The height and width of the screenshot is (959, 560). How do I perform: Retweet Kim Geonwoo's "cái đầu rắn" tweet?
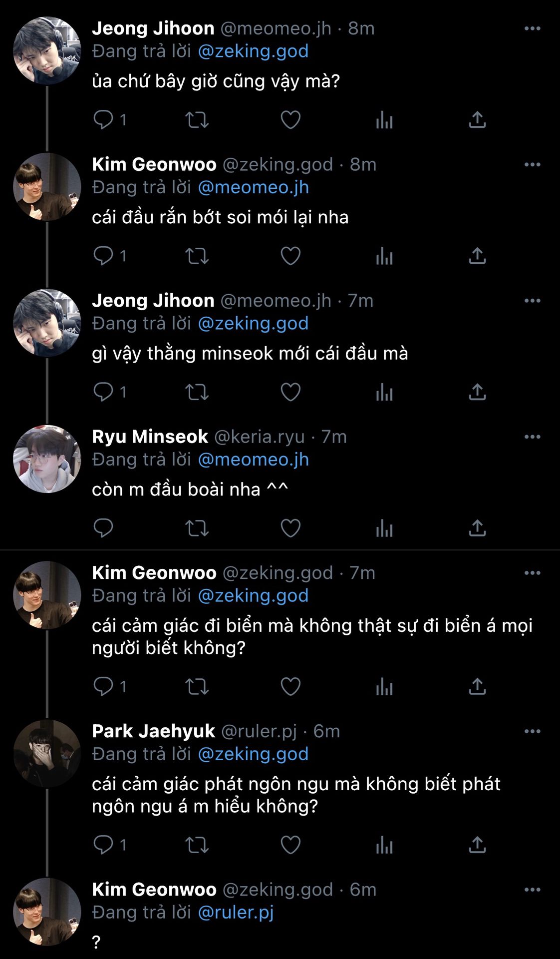(x=197, y=256)
